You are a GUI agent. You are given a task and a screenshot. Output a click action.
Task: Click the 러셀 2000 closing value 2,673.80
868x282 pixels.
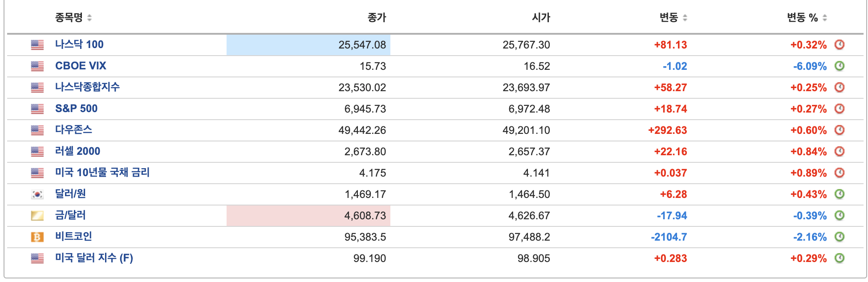(x=365, y=152)
